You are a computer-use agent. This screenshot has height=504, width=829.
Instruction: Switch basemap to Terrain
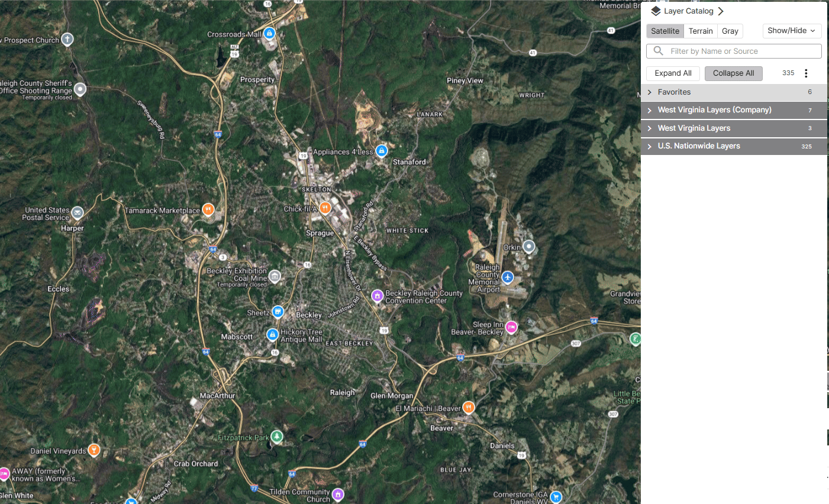(701, 31)
